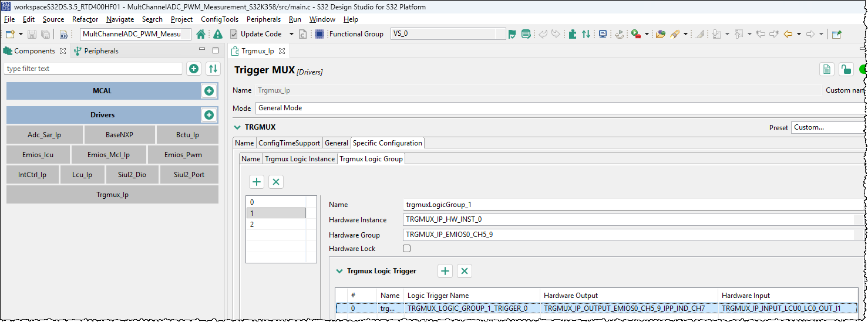Screen dimensions: 868x322
Task: Click the type filter text field
Action: tap(93, 69)
